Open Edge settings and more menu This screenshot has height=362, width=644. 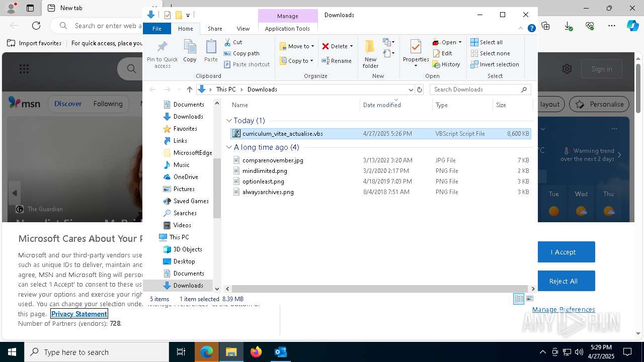coord(612,26)
